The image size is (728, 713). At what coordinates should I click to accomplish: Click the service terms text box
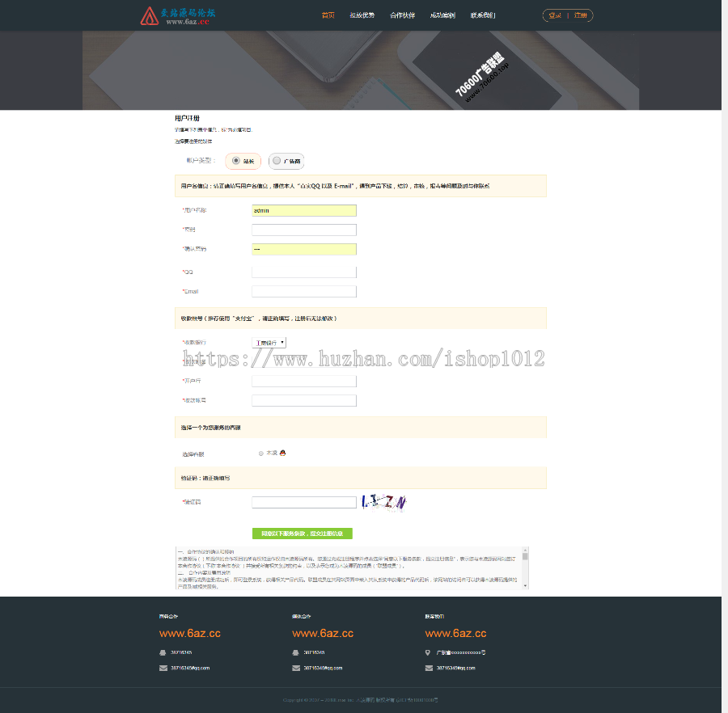(x=349, y=567)
